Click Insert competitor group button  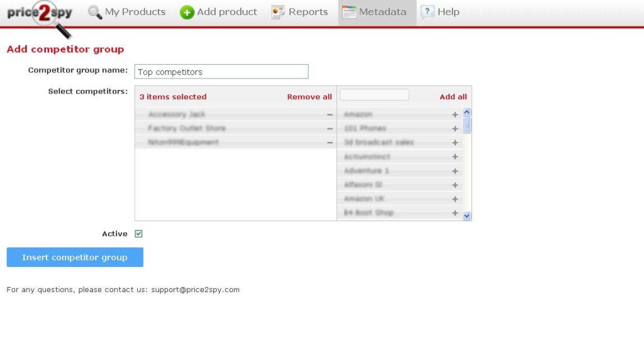click(75, 257)
